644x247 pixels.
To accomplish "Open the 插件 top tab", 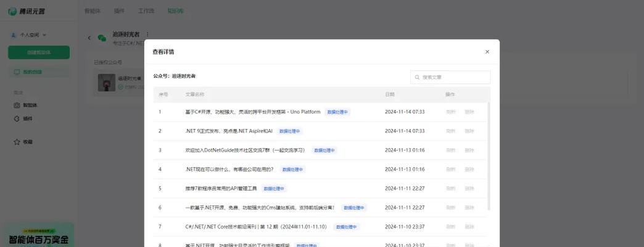I will coord(119,11).
